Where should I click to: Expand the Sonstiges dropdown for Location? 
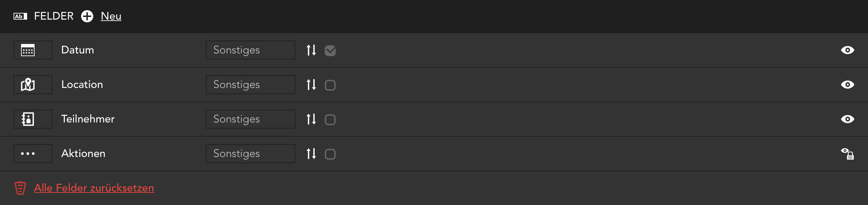point(250,85)
